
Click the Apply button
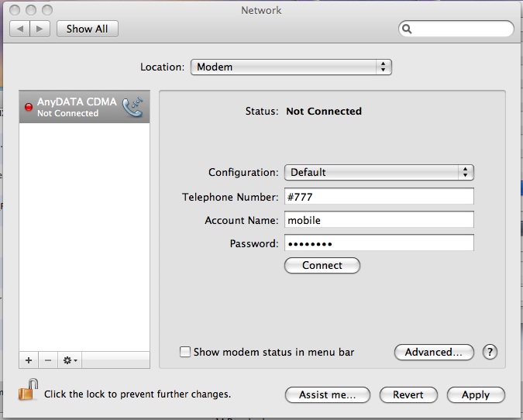point(475,394)
